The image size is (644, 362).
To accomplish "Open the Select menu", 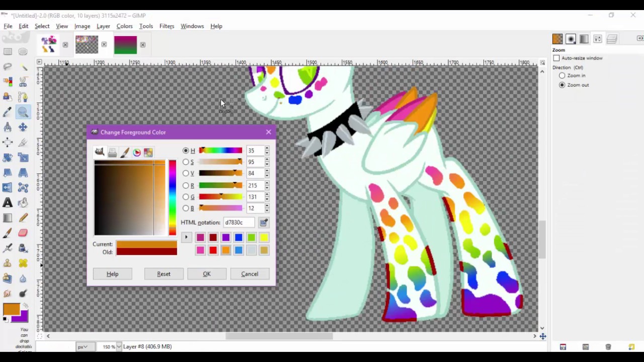I will click(42, 26).
